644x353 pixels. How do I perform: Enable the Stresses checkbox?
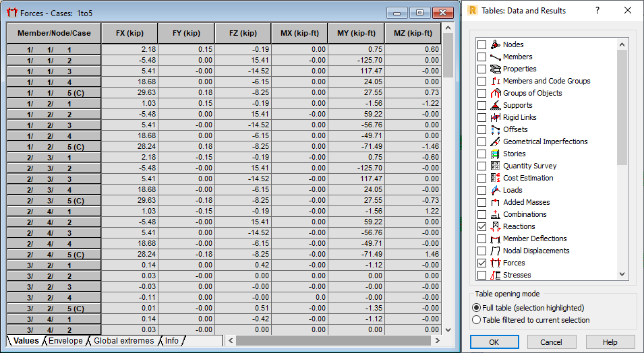(481, 275)
